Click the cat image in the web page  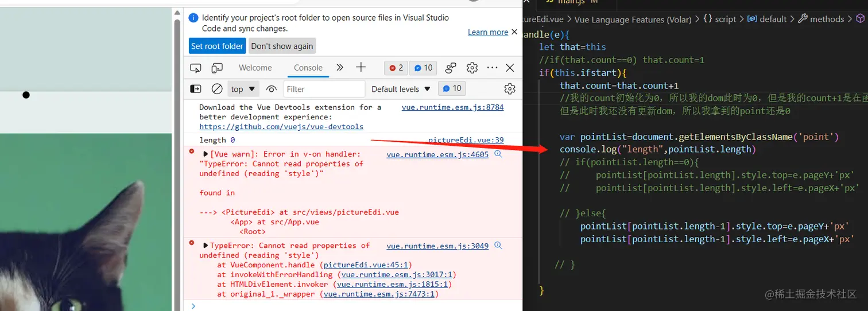[x=86, y=222]
